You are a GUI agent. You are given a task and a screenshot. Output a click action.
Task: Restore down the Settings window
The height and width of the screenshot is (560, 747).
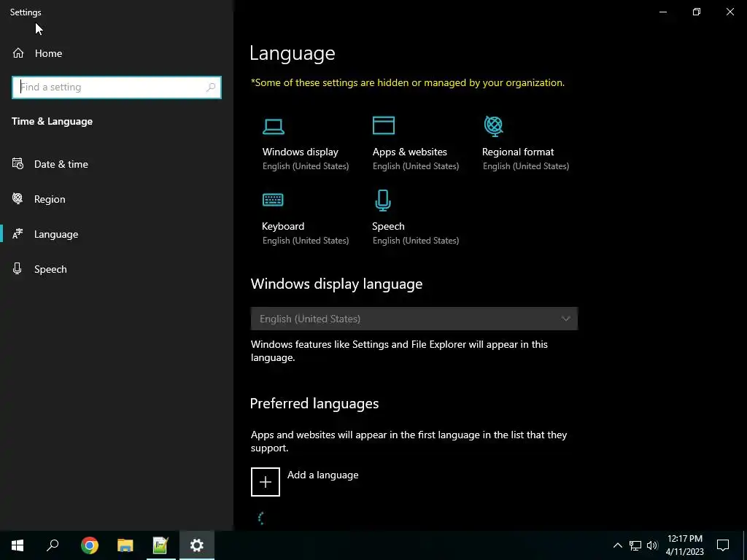point(697,12)
